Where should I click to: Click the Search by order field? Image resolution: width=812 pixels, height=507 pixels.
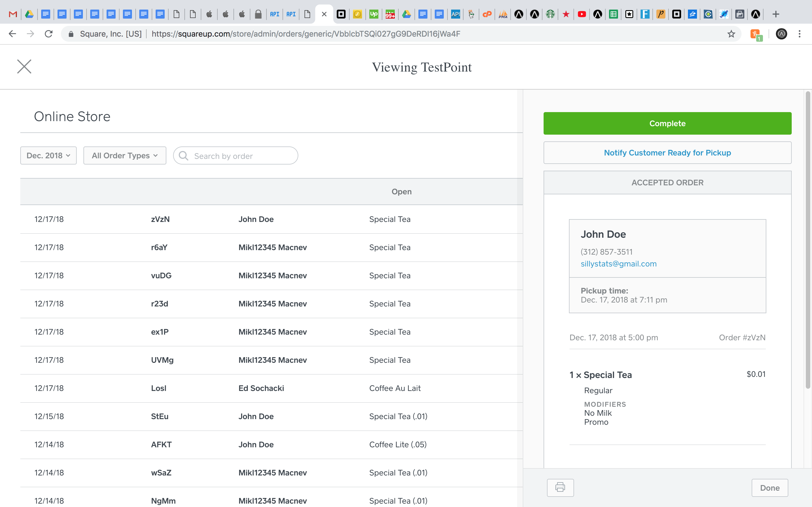(x=242, y=156)
